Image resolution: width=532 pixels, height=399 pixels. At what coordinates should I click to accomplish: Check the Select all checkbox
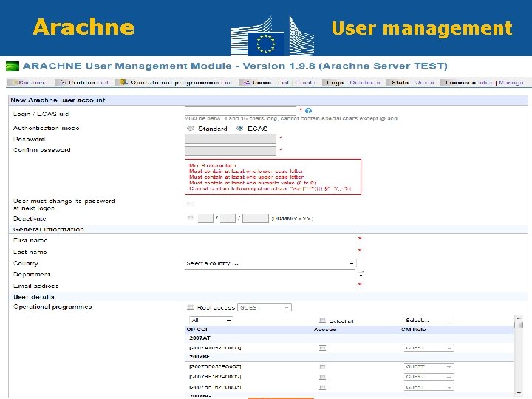click(x=322, y=321)
